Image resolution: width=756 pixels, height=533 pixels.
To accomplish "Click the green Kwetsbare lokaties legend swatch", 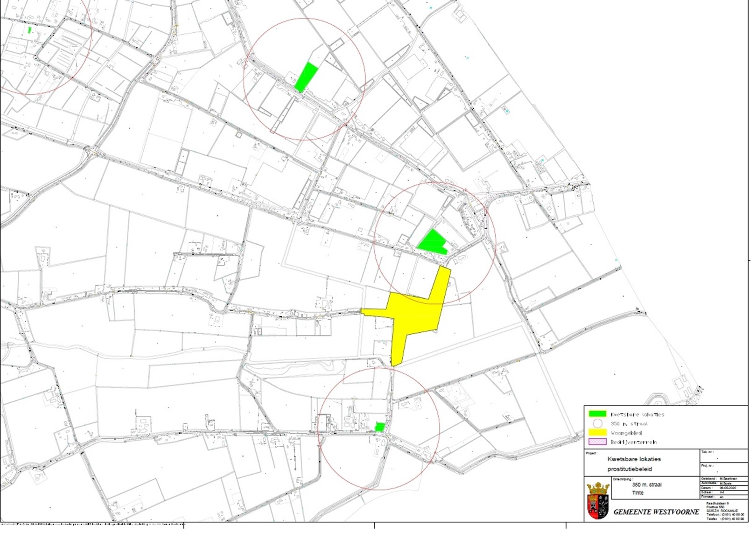I will point(598,414).
